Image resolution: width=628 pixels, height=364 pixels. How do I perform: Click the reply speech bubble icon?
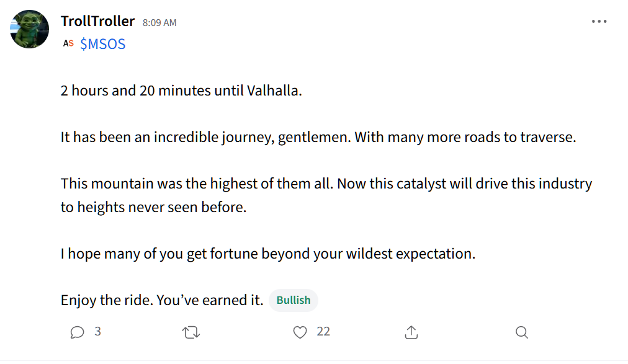click(x=77, y=333)
